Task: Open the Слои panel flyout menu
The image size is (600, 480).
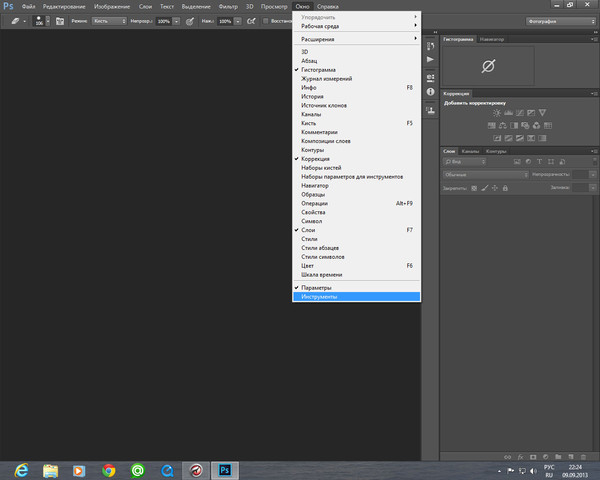Action: 594,151
